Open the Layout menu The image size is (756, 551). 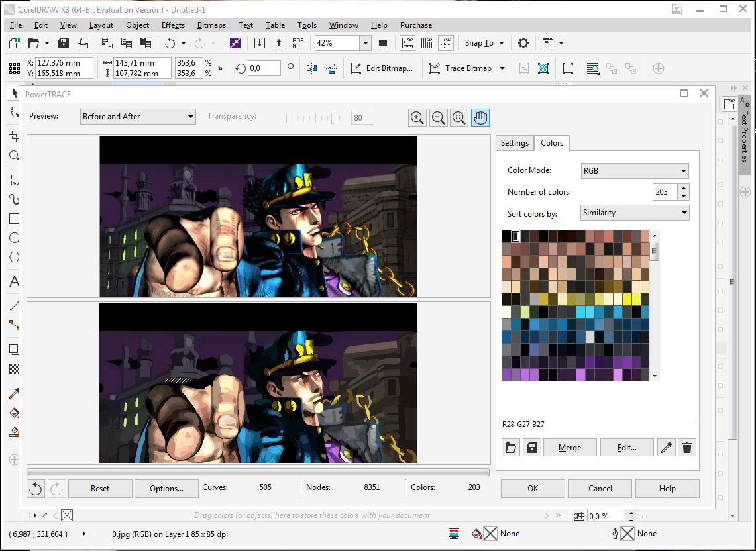(x=101, y=25)
